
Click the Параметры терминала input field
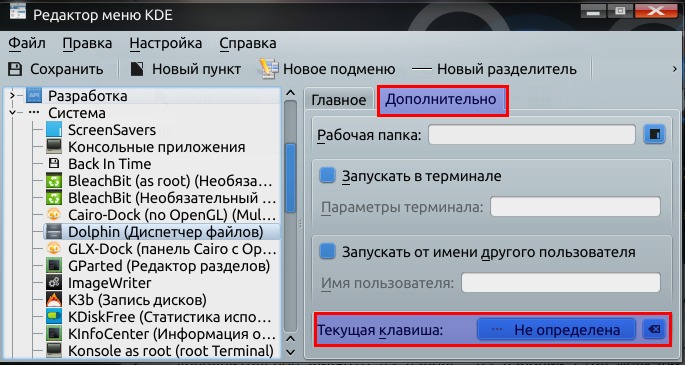click(x=575, y=207)
